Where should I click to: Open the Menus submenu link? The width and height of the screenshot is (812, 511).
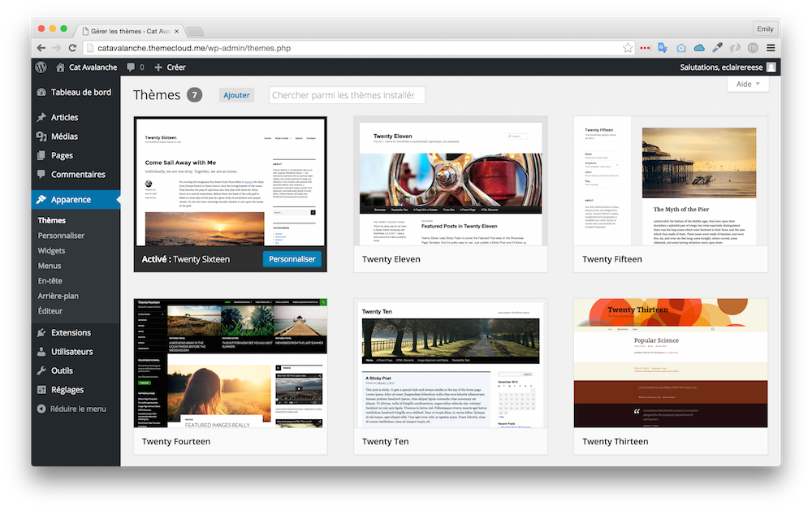point(50,266)
